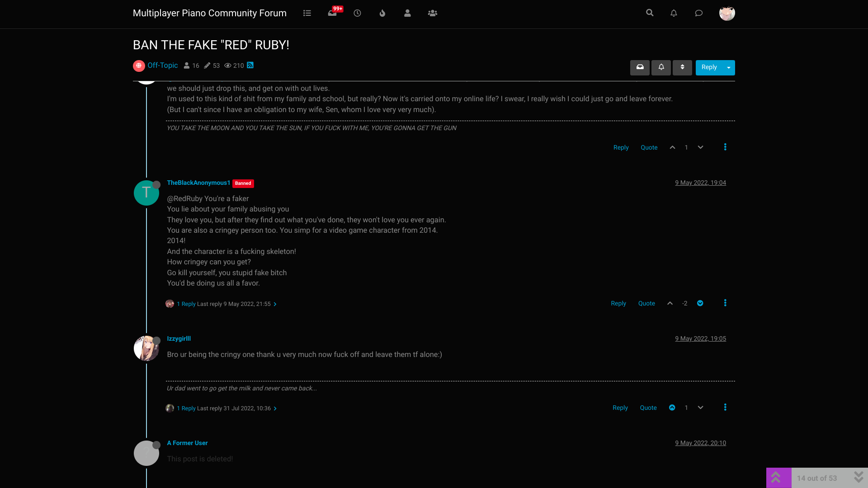Open the groups icon in navbar

click(x=433, y=13)
